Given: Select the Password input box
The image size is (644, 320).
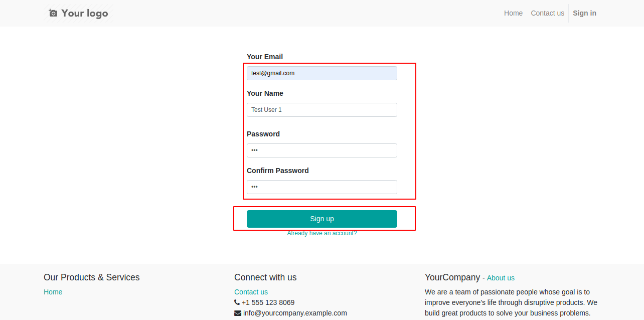Looking at the screenshot, I should pyautogui.click(x=322, y=150).
